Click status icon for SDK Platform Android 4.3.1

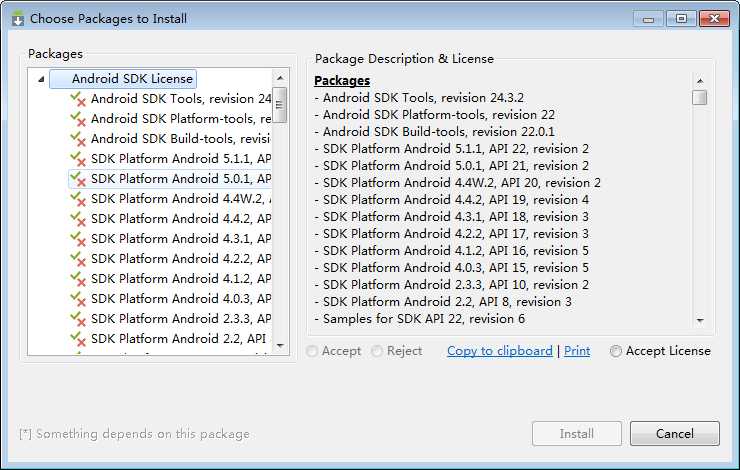coord(78,239)
